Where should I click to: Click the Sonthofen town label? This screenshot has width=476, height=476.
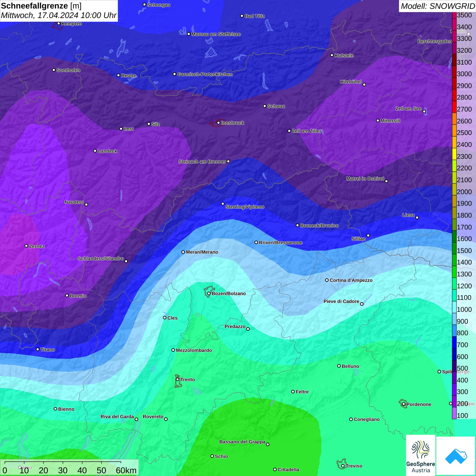[x=68, y=70]
